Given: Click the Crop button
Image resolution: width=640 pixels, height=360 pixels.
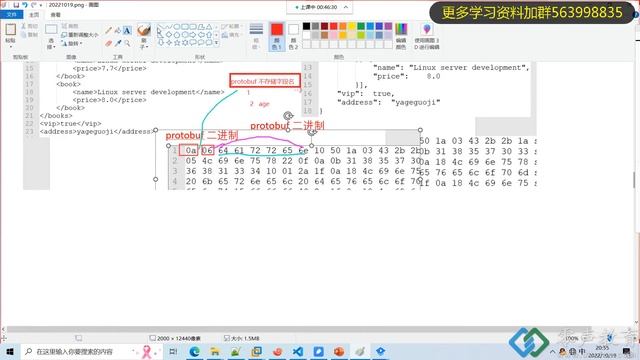Looking at the screenshot, I should tap(70, 26).
